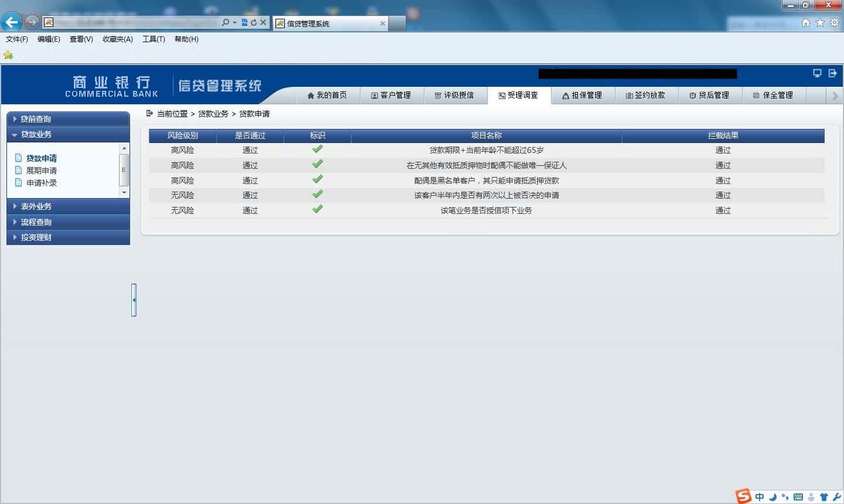Image resolution: width=844 pixels, height=504 pixels.
Task: Open the IME soft keyboard icon
Action: 798,497
